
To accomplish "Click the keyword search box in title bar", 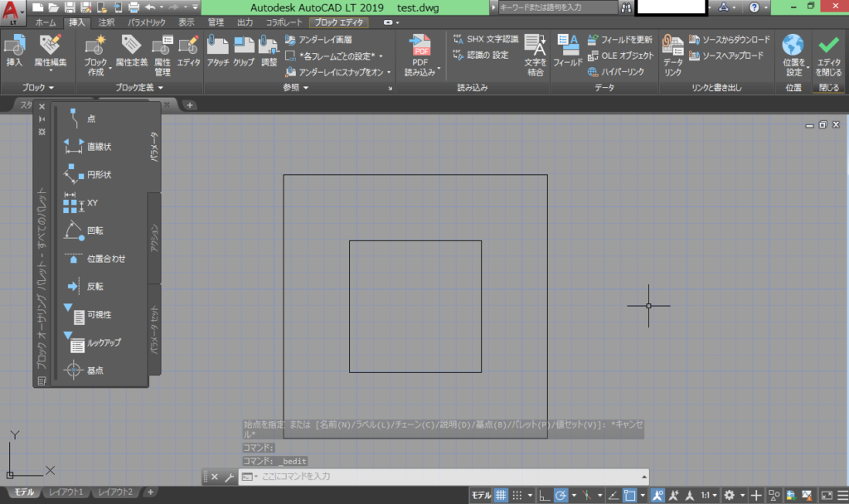I will click(x=556, y=7).
